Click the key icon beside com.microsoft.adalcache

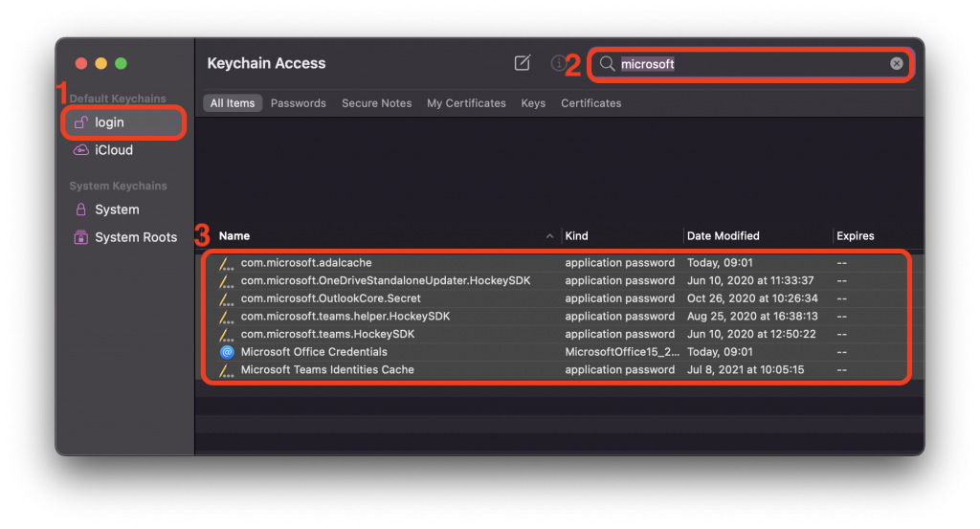pyautogui.click(x=226, y=263)
